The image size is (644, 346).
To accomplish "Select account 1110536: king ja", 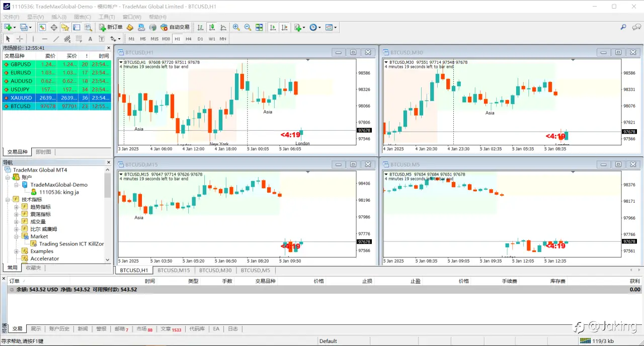I will tap(59, 192).
